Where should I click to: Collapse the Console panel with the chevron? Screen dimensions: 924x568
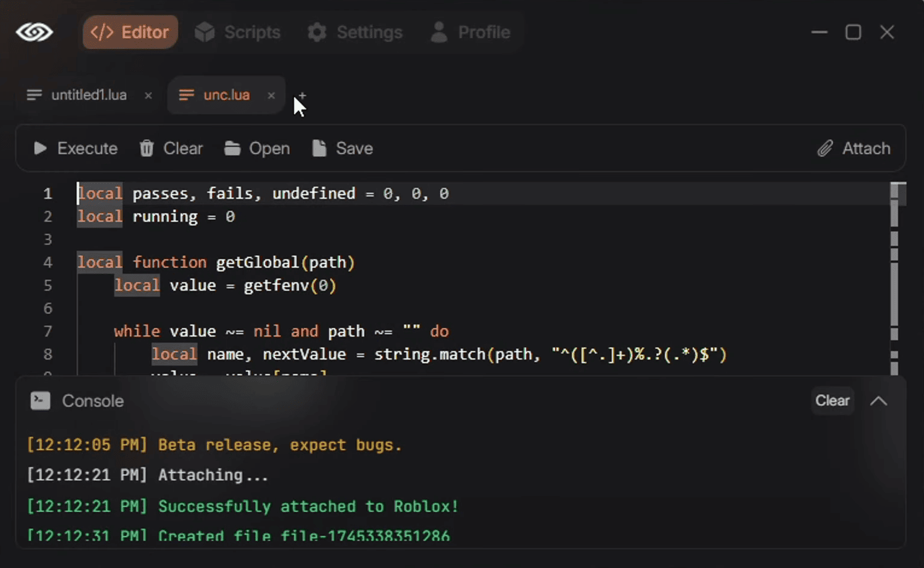click(x=879, y=400)
